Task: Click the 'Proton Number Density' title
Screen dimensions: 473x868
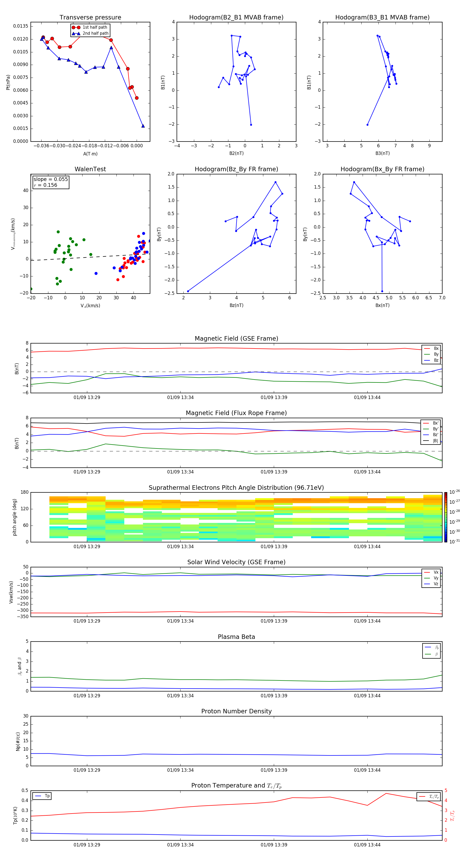Action: coord(236,711)
